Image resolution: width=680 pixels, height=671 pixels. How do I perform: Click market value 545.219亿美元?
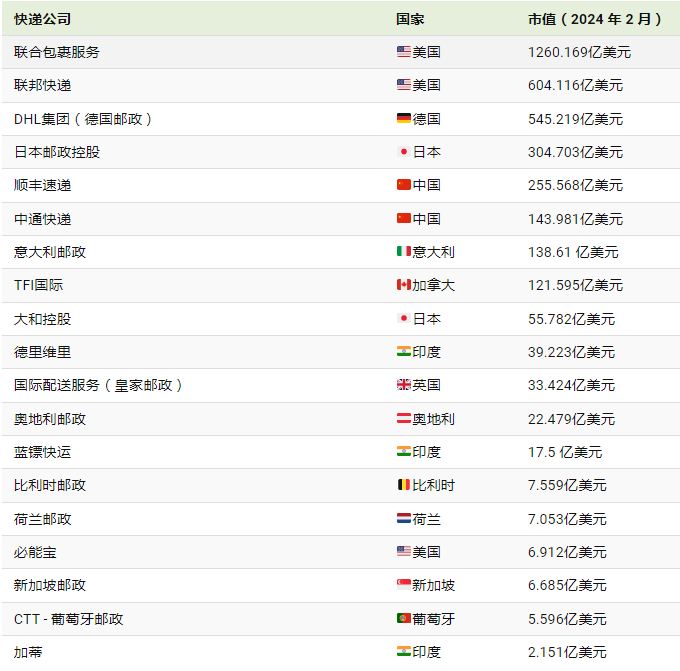point(575,119)
